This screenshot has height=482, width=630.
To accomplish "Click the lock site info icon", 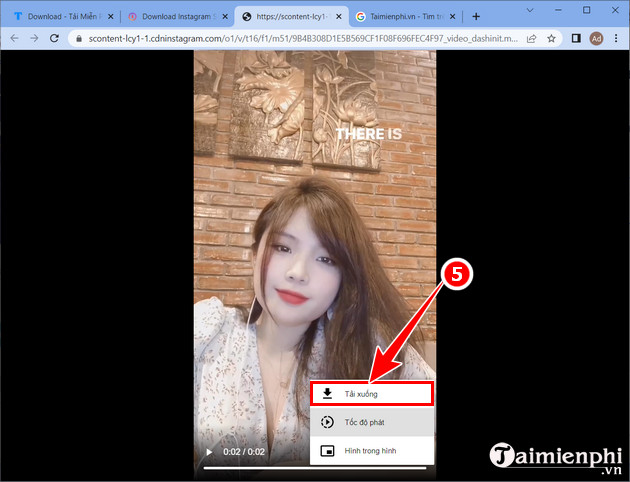I will click(79, 39).
